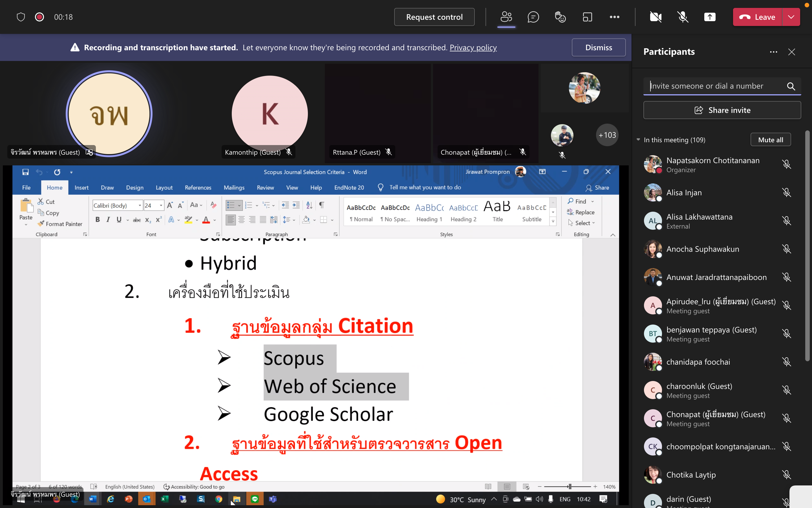
Task: Click the security shield icon
Action: pos(21,17)
